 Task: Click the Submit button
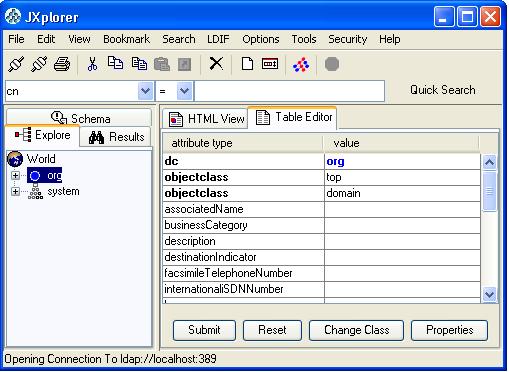204,330
